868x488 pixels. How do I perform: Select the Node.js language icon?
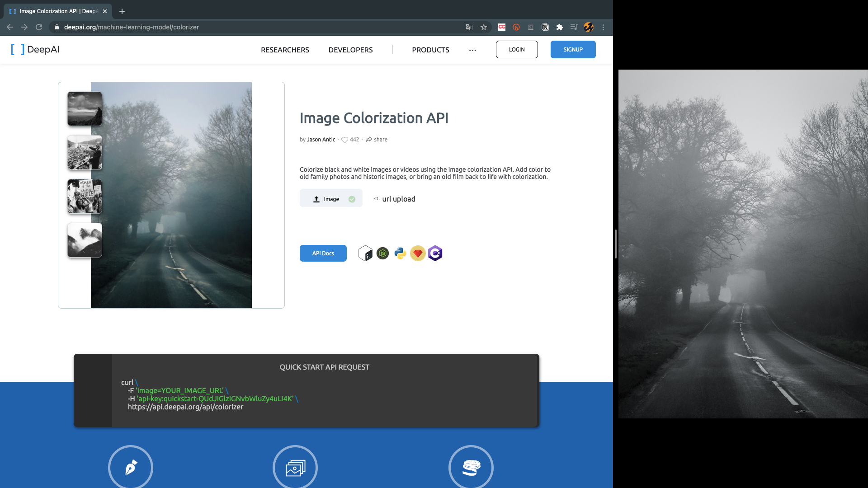pos(382,253)
